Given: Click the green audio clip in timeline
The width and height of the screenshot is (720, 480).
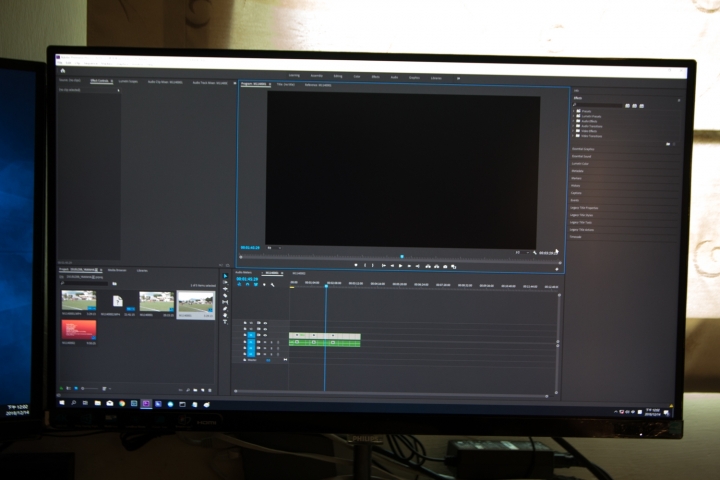Looking at the screenshot, I should pyautogui.click(x=325, y=343).
